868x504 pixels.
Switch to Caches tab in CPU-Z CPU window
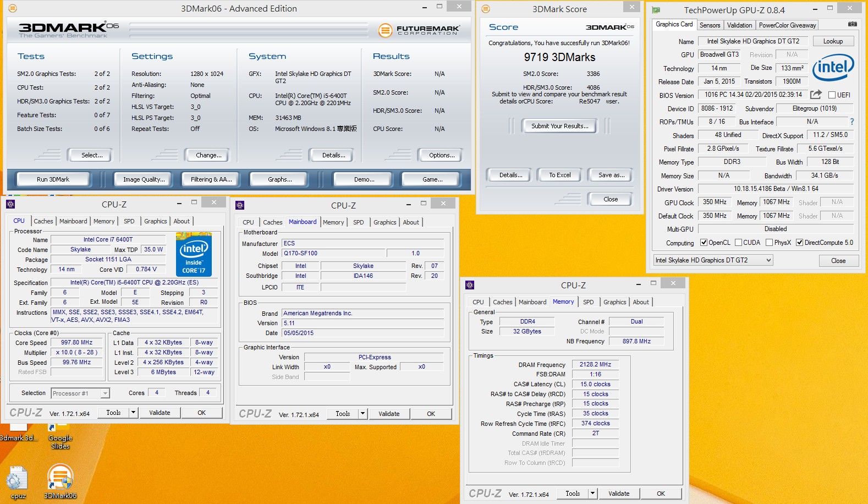[x=43, y=221]
